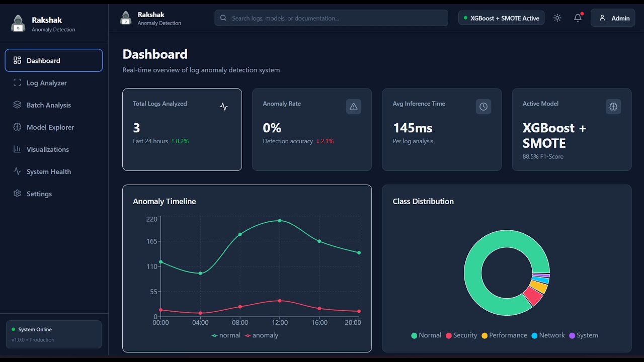Click the Class Distribution chart title
644x362 pixels.
point(423,201)
